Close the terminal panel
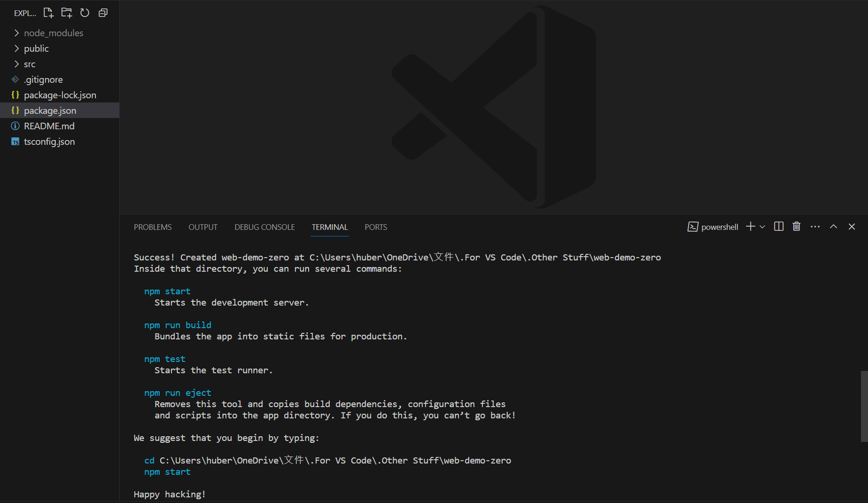Image resolution: width=868 pixels, height=503 pixels. [x=852, y=227]
